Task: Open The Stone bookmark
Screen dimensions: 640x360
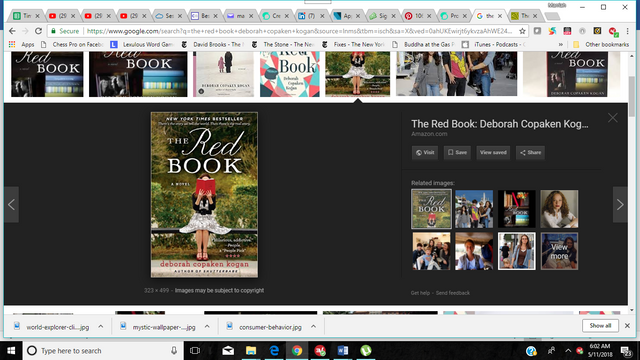Action: [x=283, y=44]
